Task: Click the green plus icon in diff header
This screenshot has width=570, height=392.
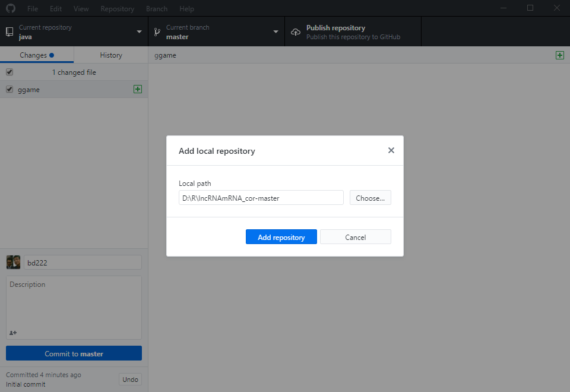Action: 559,55
